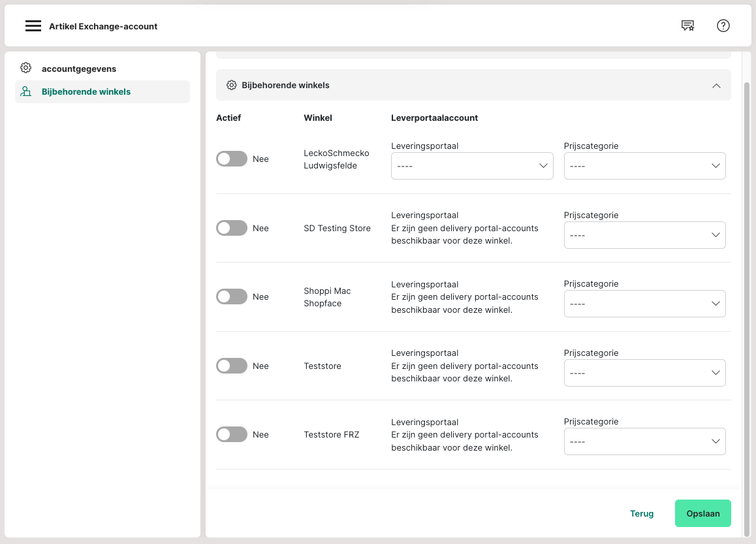Toggle the Teststore active switch

pyautogui.click(x=231, y=366)
